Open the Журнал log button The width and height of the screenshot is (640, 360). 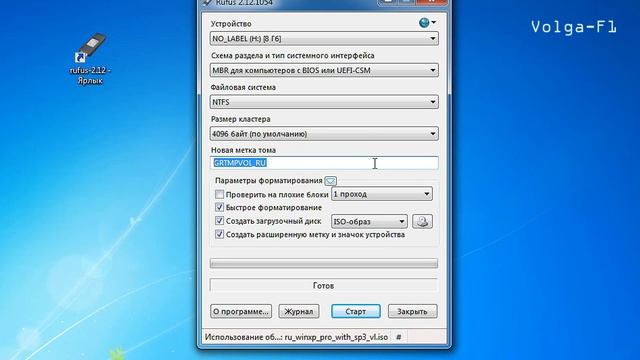click(x=299, y=311)
